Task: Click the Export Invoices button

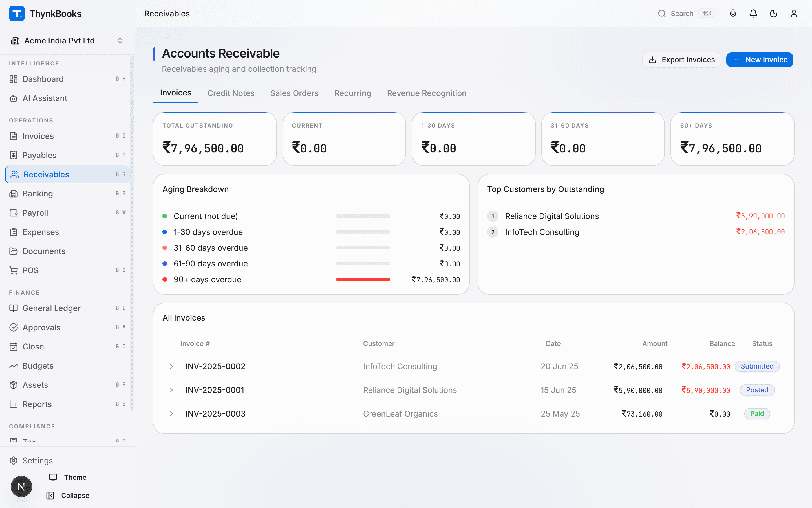Action: point(681,60)
